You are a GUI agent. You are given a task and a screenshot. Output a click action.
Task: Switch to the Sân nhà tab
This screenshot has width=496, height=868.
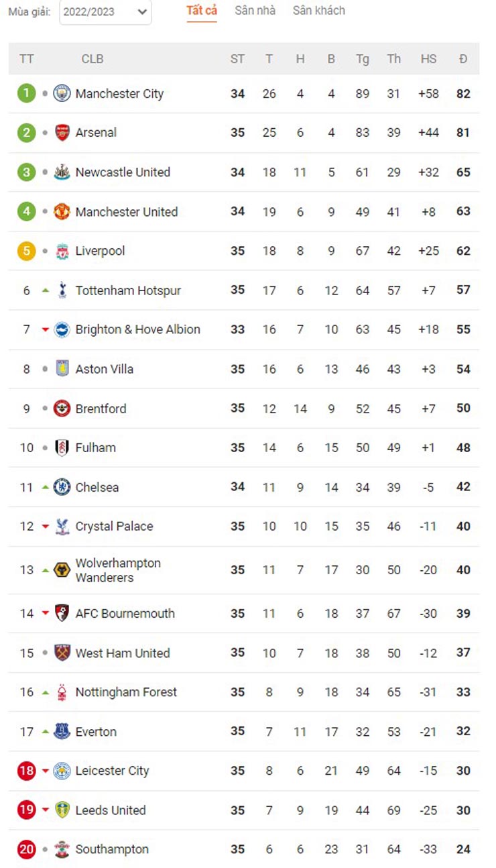[255, 11]
